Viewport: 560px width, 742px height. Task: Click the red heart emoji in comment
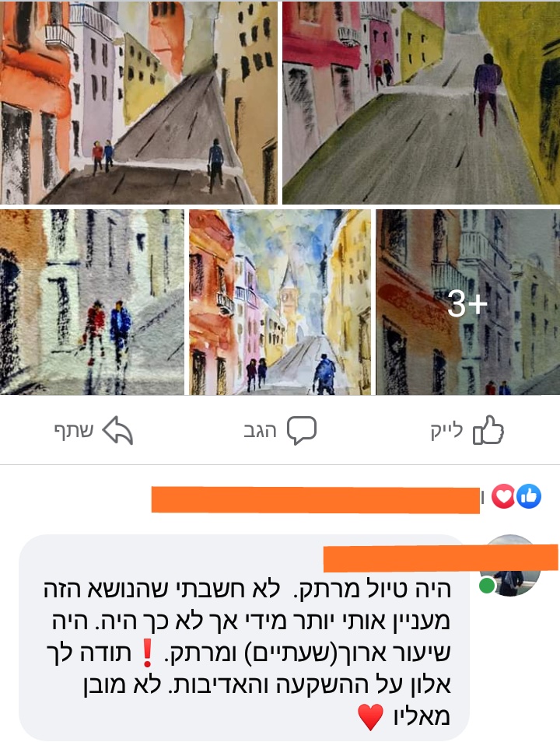pos(370,717)
